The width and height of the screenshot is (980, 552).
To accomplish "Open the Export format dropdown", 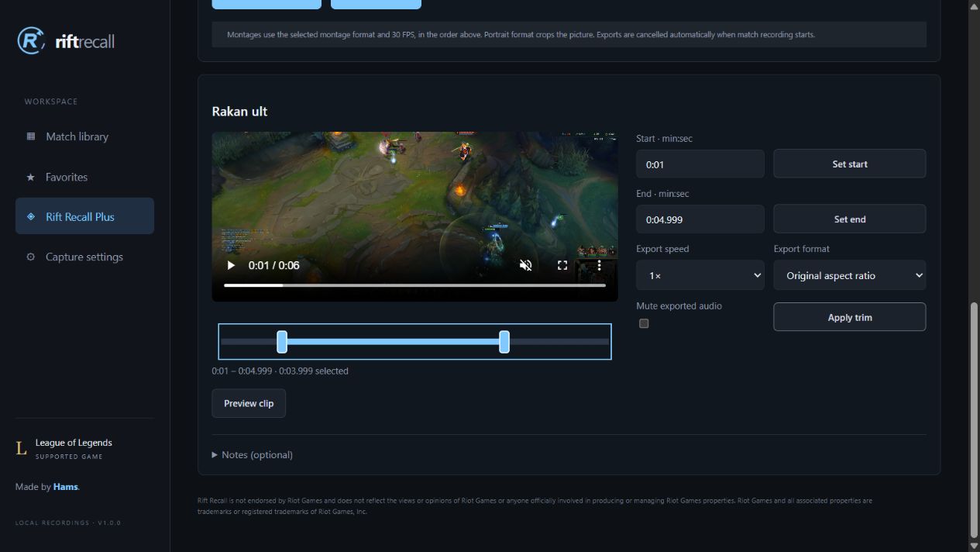I will click(x=850, y=275).
